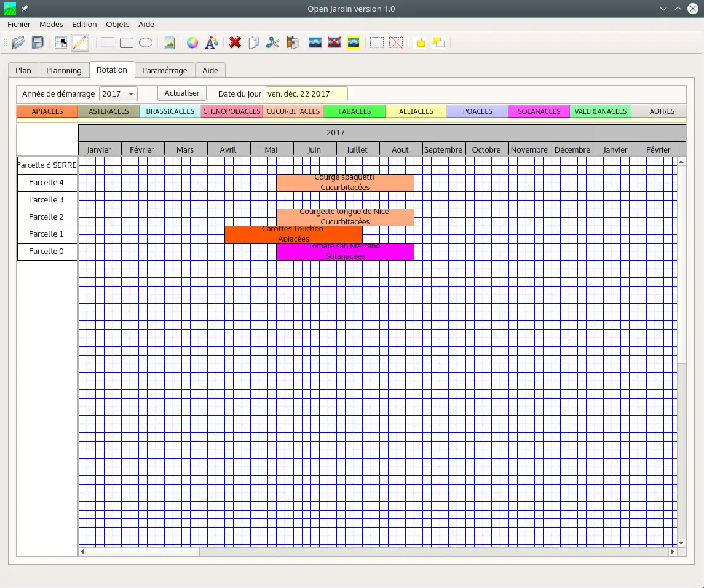Switch to the Plan tab
The width and height of the screenshot is (704, 588).
tap(23, 70)
